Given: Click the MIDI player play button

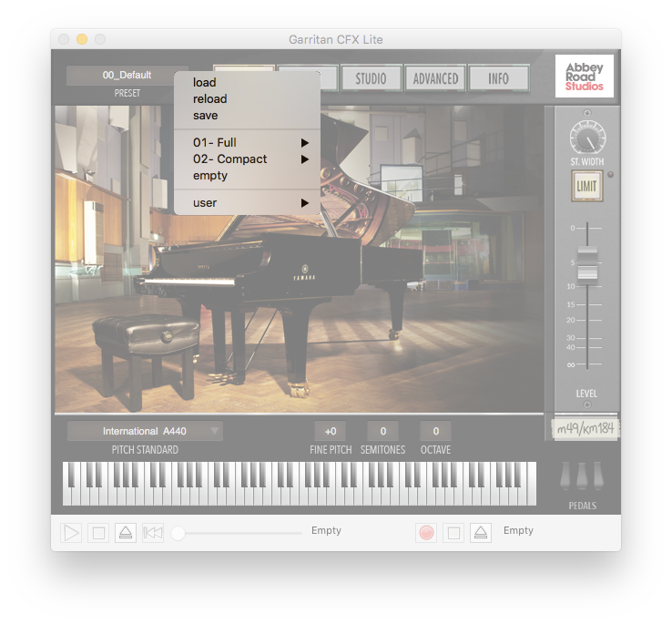Looking at the screenshot, I should click(71, 533).
